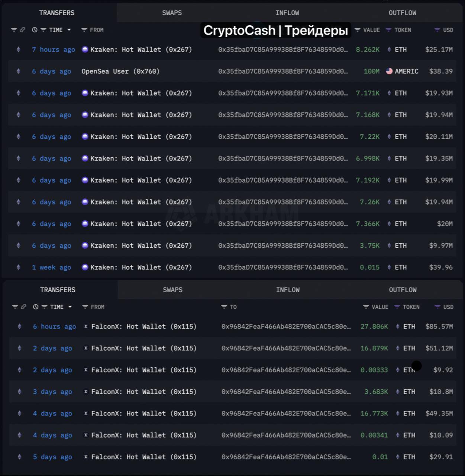Image resolution: width=465 pixels, height=476 pixels.
Task: Open the TO filter icon in the FalconX panel
Action: tap(224, 307)
